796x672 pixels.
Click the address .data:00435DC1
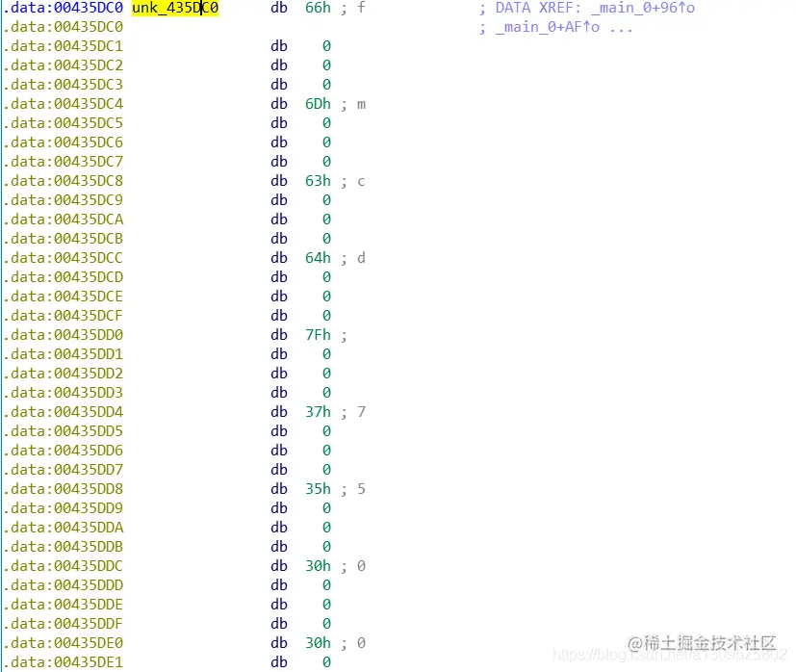click(x=63, y=46)
